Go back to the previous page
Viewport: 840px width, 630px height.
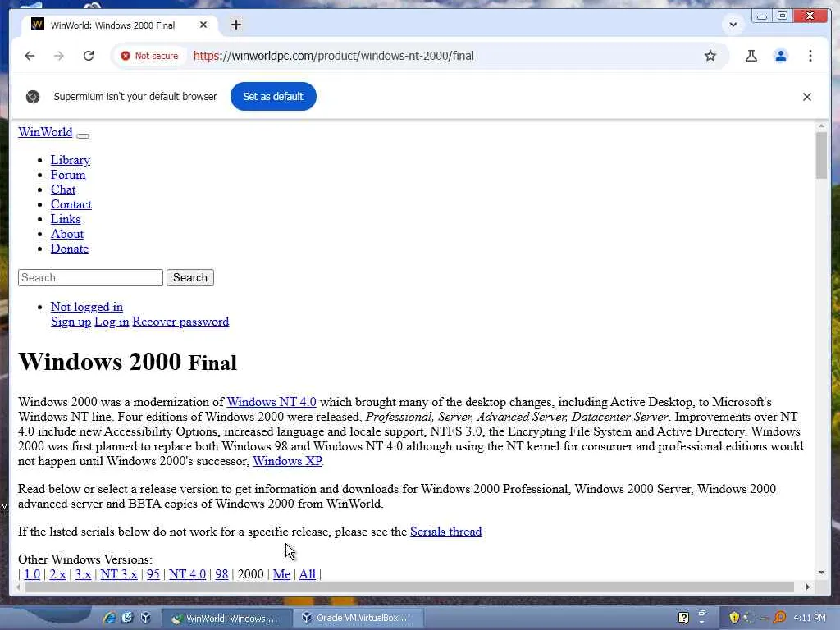(30, 56)
